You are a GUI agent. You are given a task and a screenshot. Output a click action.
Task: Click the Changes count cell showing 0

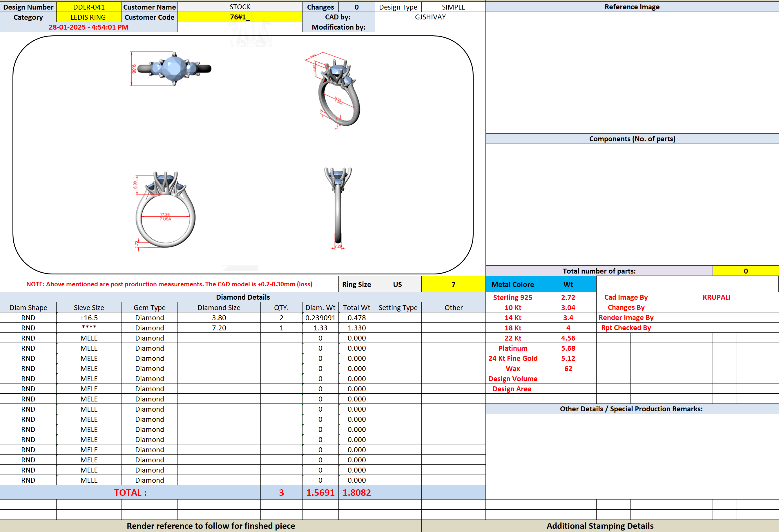[x=356, y=7]
